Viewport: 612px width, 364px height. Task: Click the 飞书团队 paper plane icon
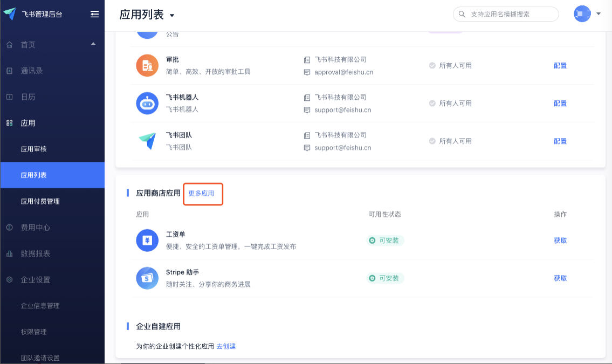point(147,141)
